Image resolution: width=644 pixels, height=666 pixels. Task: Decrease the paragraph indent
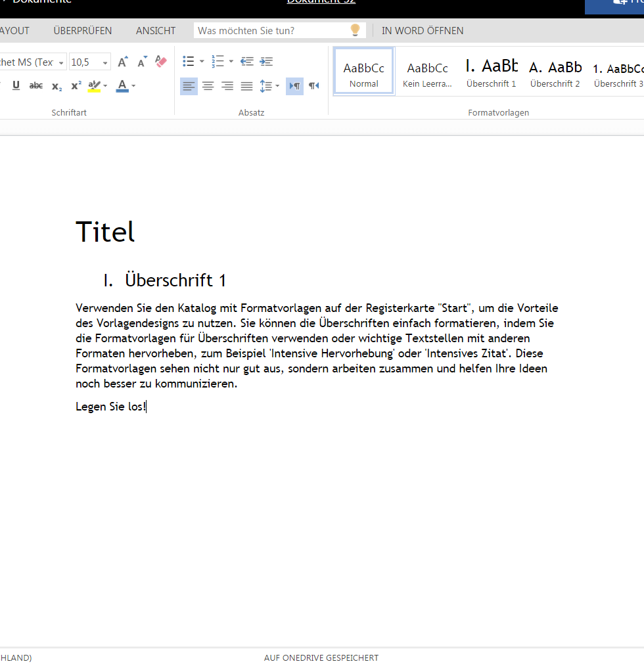[x=247, y=62]
